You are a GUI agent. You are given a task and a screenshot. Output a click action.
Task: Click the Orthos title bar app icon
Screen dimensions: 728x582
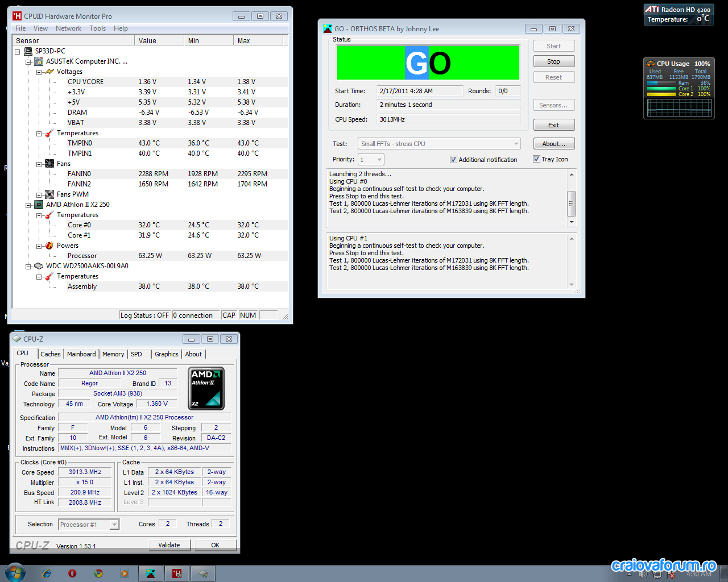click(328, 28)
